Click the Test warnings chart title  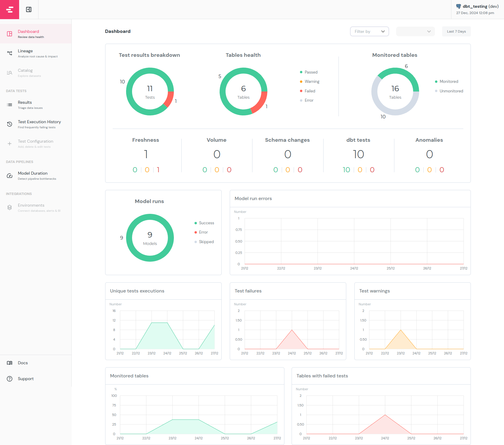coord(374,291)
